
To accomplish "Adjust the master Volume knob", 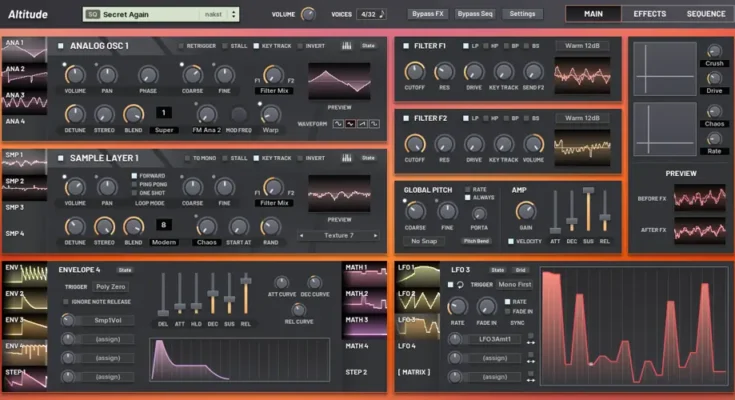I will [308, 14].
